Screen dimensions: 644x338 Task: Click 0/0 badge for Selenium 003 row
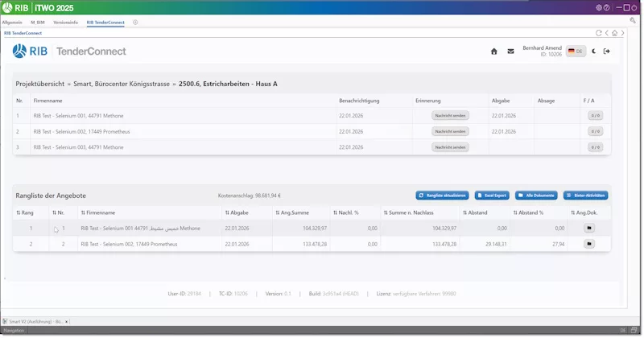coord(595,147)
